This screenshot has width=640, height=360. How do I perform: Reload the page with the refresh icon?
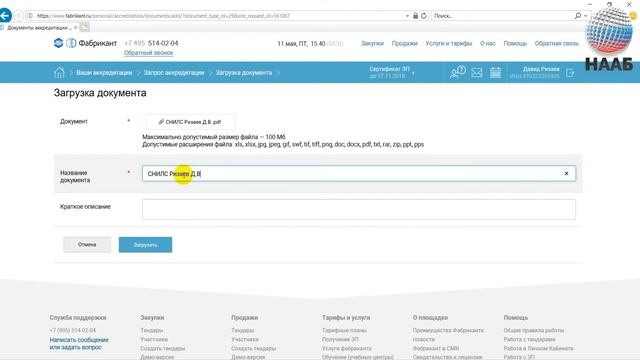(x=424, y=16)
